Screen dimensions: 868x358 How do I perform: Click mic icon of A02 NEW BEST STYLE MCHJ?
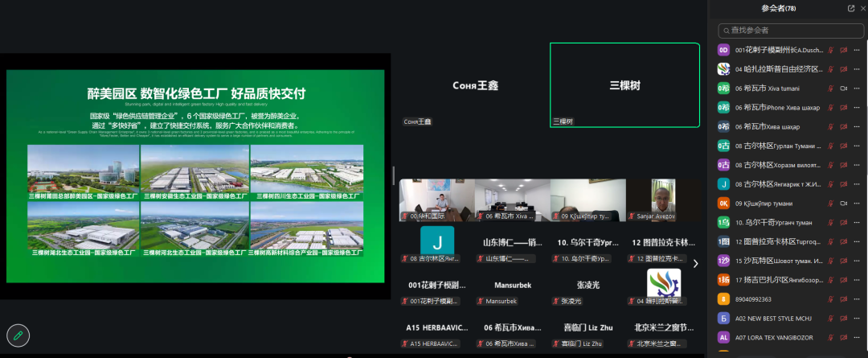pos(829,319)
